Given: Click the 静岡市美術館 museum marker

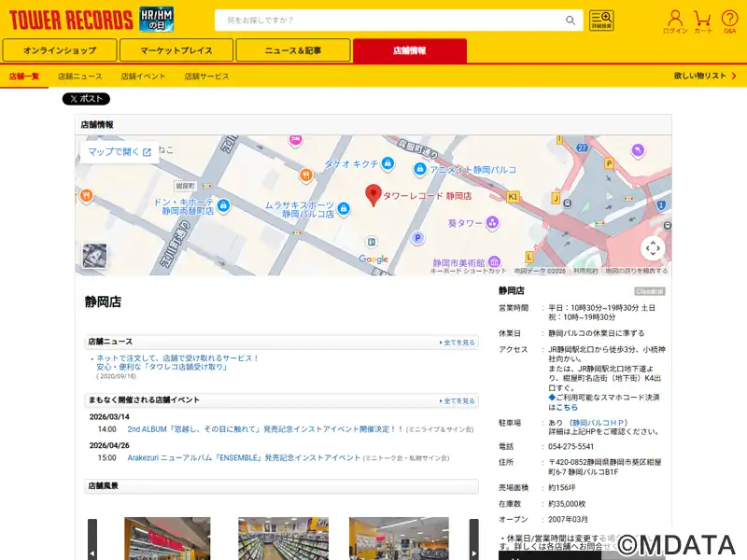Looking at the screenshot, I should pos(495,262).
